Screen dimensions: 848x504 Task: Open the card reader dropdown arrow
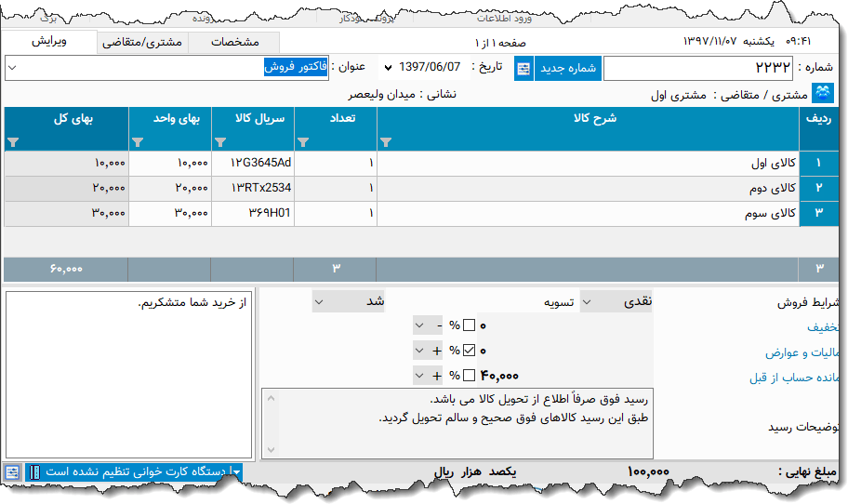236,472
